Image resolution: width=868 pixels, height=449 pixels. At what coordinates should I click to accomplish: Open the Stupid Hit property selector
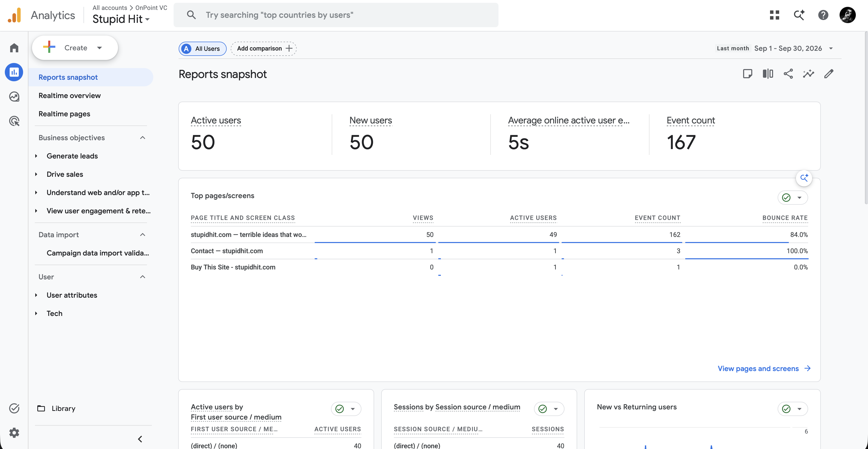coord(121,19)
